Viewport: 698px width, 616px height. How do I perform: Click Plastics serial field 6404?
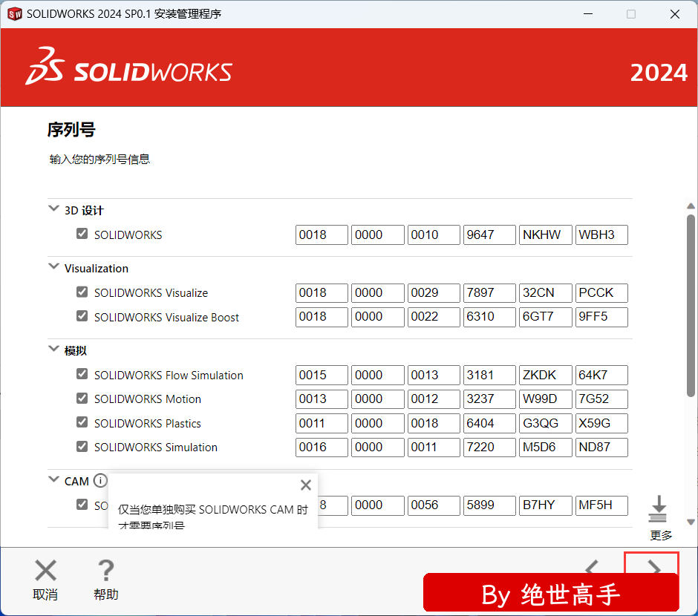click(489, 424)
